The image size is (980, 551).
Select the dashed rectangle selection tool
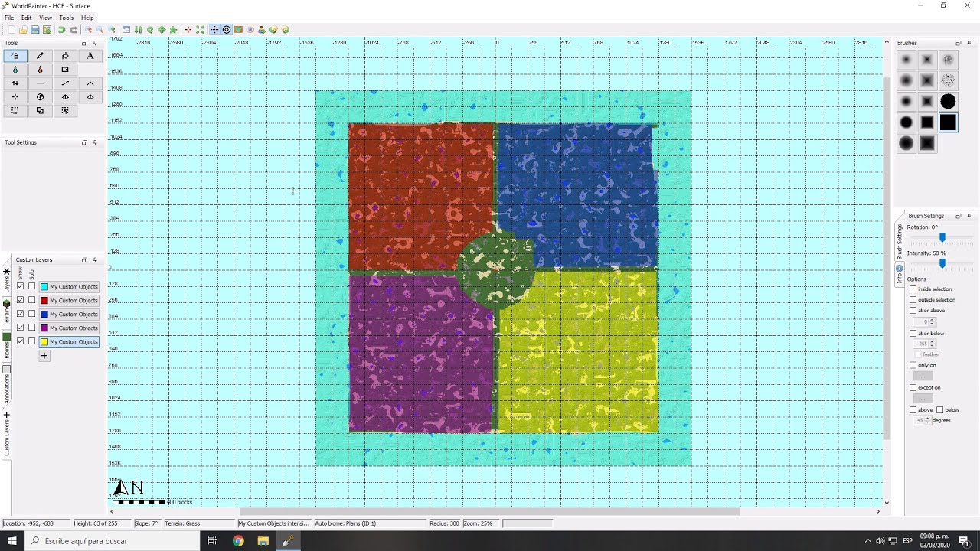[15, 111]
